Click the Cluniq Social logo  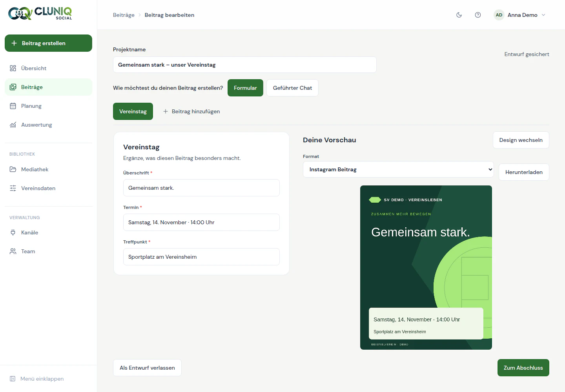coord(40,13)
